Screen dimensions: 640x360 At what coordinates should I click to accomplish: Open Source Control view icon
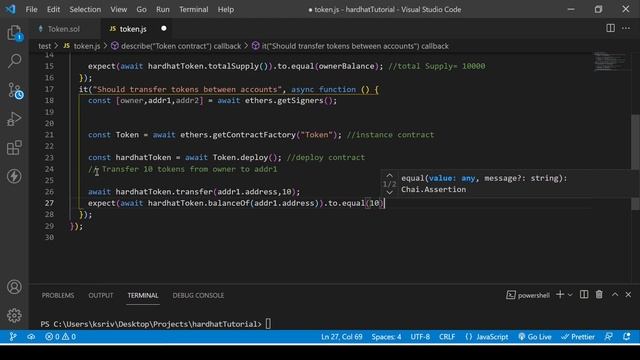[15, 91]
